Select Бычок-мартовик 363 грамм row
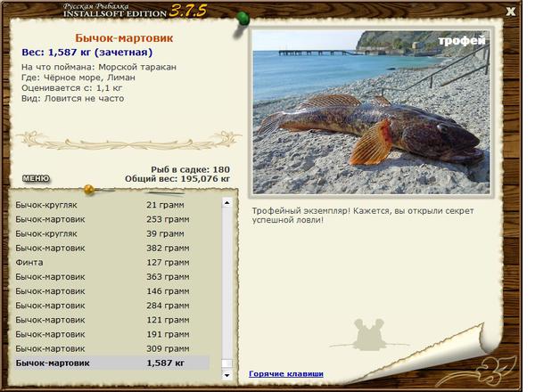The width and height of the screenshot is (535, 392). (112, 277)
